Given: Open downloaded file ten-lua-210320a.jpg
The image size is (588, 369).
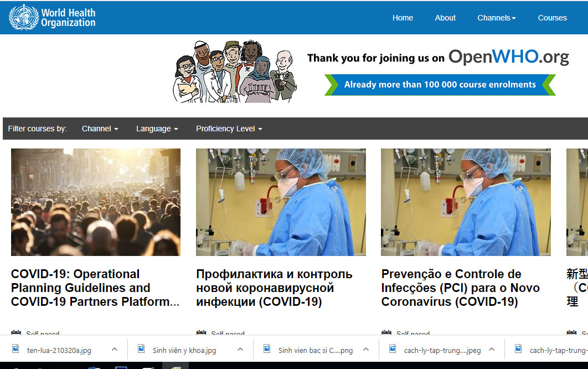Looking at the screenshot, I should 59,351.
